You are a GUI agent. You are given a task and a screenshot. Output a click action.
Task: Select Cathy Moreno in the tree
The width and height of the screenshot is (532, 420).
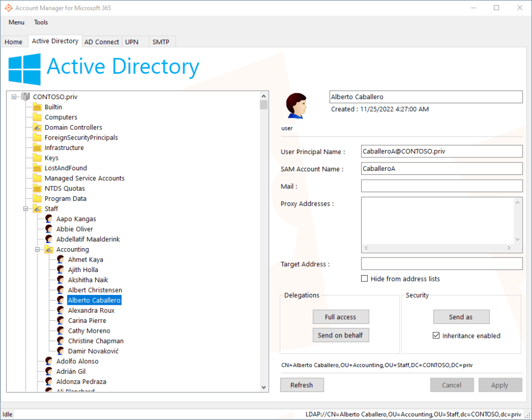89,331
